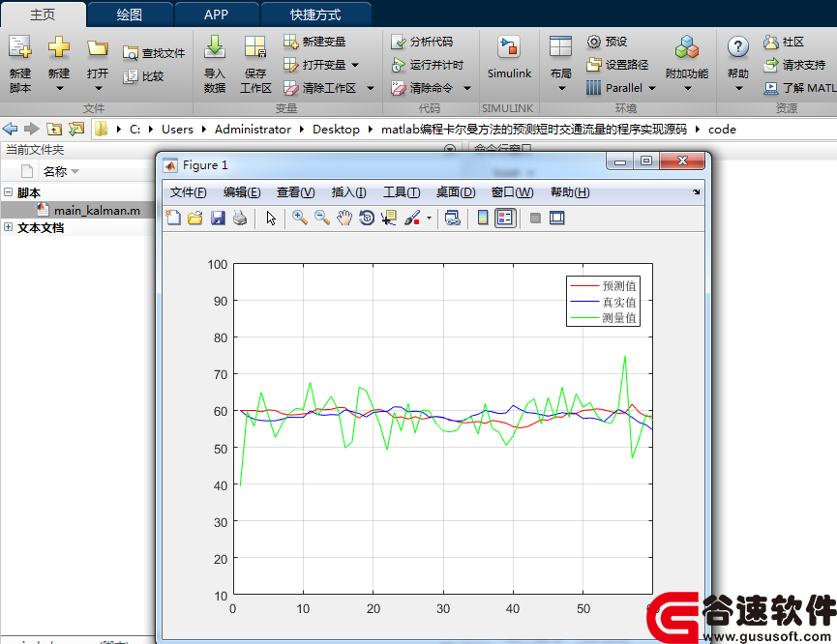Open Figure 1 插入(I) menu

pyautogui.click(x=348, y=192)
